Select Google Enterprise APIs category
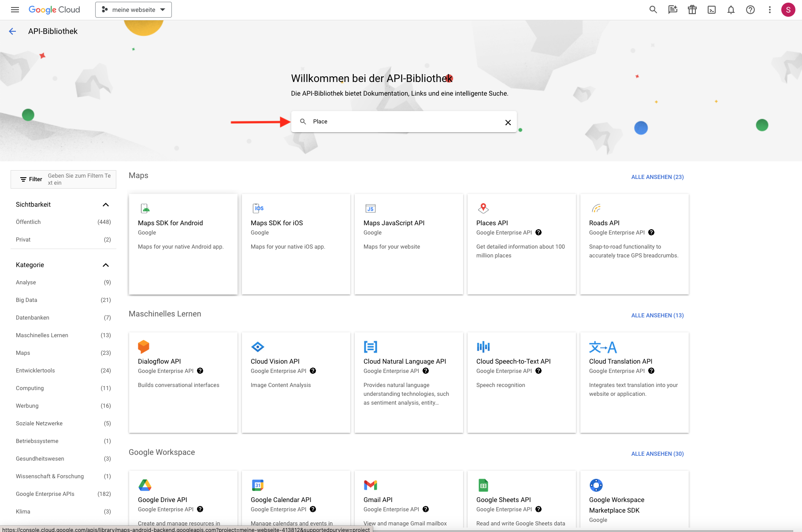802x532 pixels. point(63,494)
